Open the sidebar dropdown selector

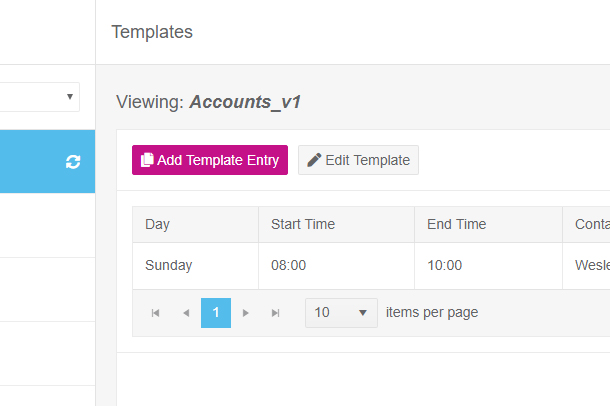pos(39,97)
